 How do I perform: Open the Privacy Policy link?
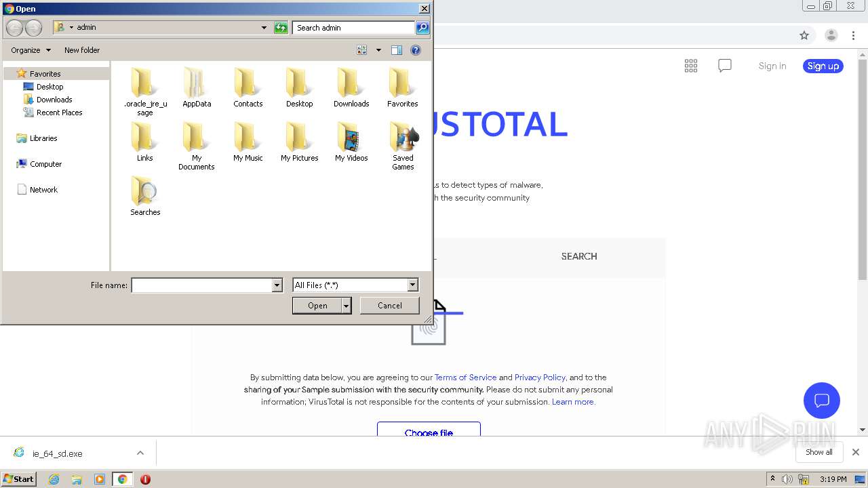(540, 378)
